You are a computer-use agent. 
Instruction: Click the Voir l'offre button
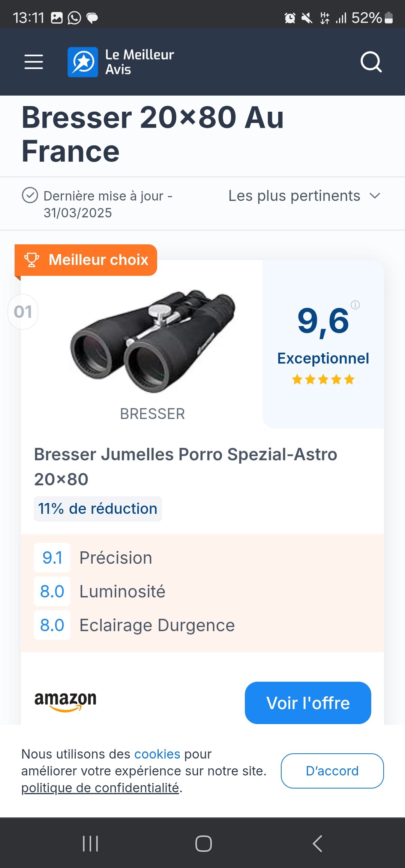pos(308,703)
